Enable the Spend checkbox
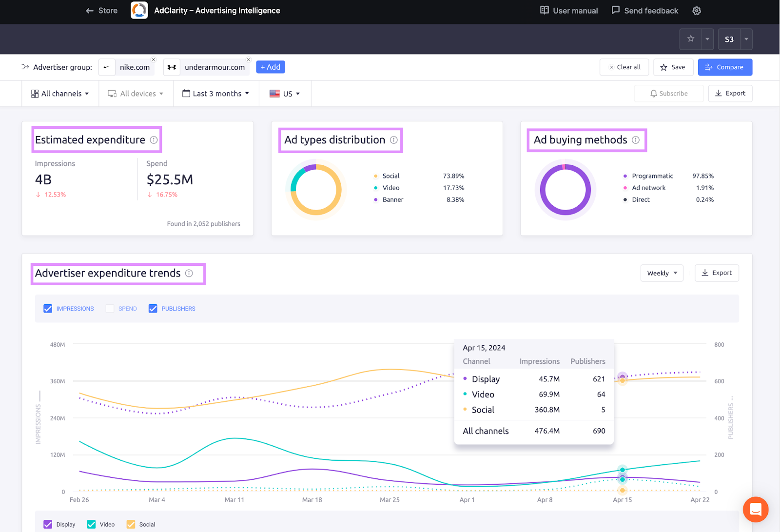The image size is (780, 532). 110,309
